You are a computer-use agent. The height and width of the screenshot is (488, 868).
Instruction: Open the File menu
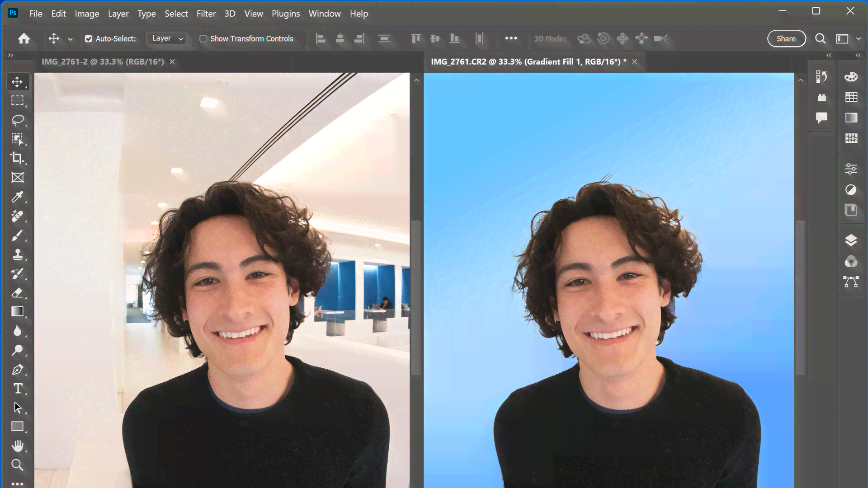tap(36, 14)
